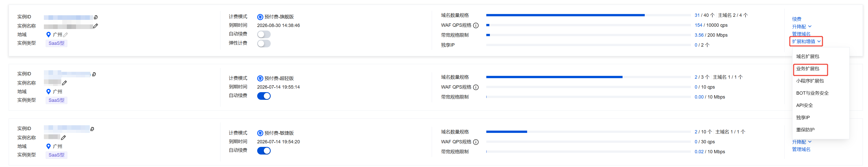Viewport: 868px width, 167px height.
Task: Turn on 弹性计费 switch
Action: click(x=264, y=43)
